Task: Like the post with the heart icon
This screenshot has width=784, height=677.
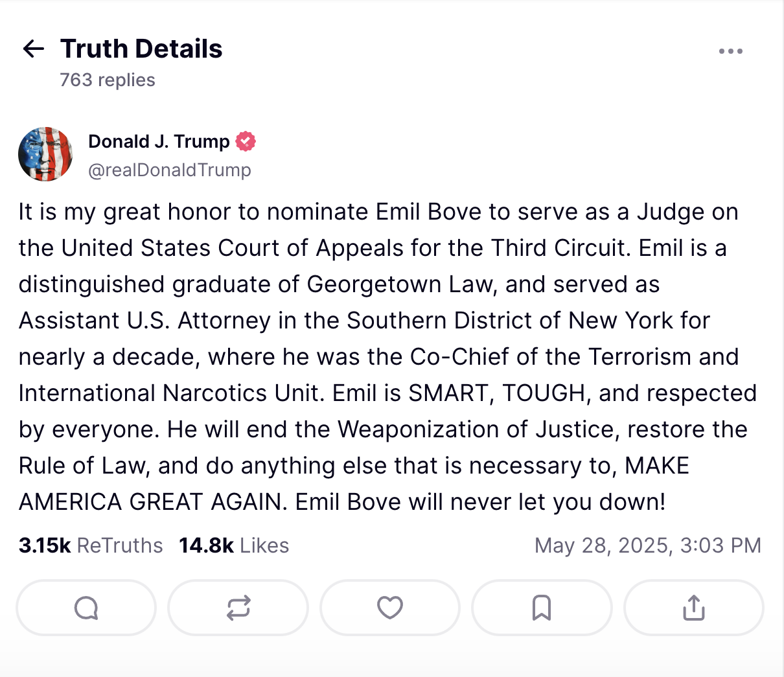Action: point(390,608)
